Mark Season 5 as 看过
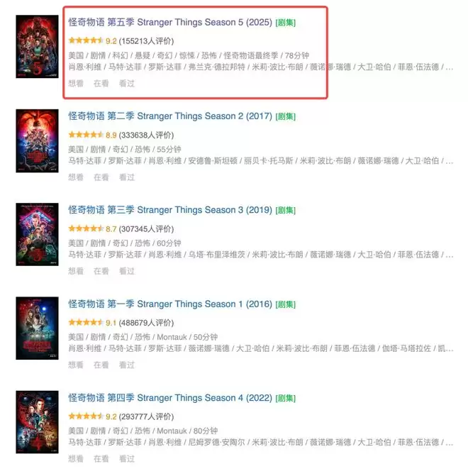 [x=127, y=83]
